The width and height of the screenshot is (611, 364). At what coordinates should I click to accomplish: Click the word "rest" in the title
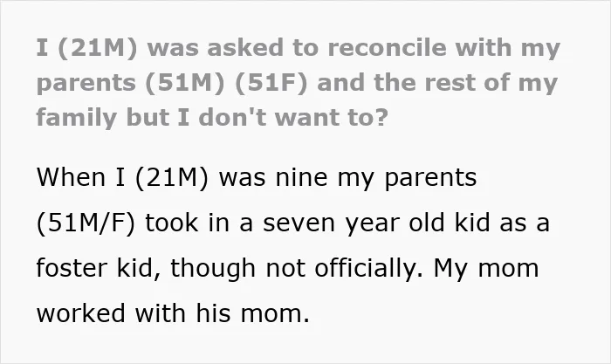[448, 83]
